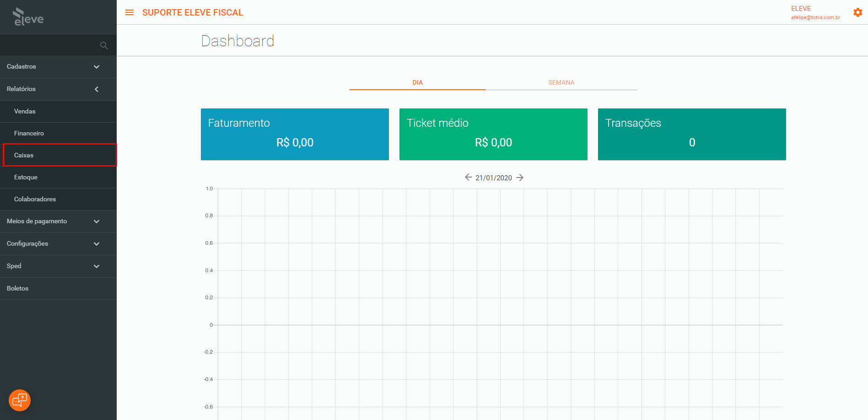Screen dimensions: 868x420
Task: Select the Relatórios menu label
Action: (x=21, y=89)
